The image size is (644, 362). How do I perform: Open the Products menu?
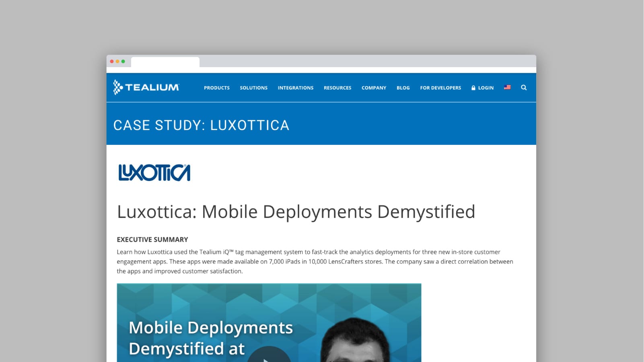(x=216, y=88)
